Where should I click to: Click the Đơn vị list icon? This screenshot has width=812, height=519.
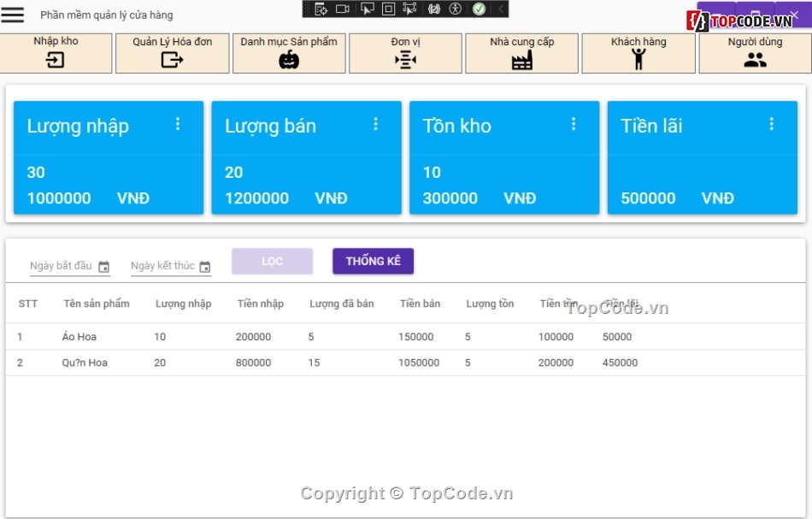tap(405, 61)
